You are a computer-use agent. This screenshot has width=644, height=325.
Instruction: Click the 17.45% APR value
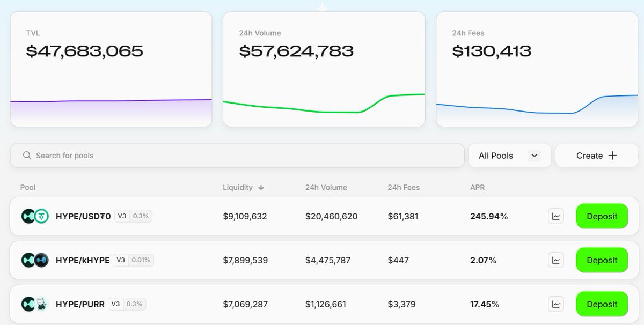[485, 304]
